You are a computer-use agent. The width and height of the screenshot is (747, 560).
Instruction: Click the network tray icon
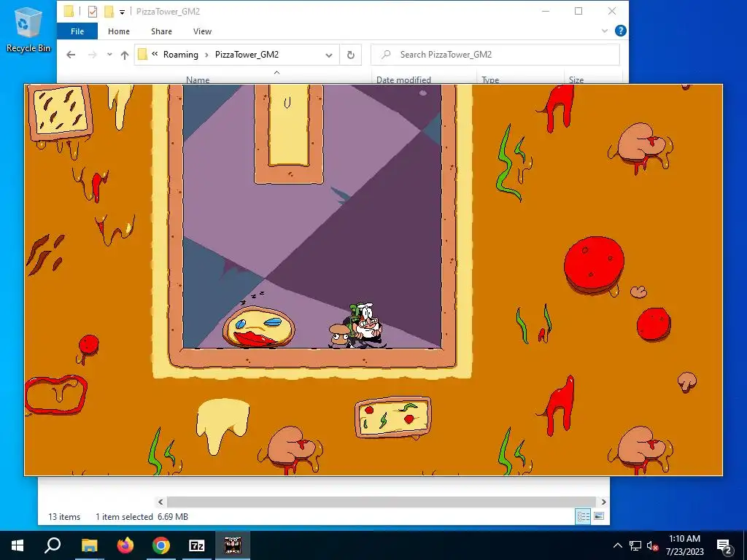point(635,545)
